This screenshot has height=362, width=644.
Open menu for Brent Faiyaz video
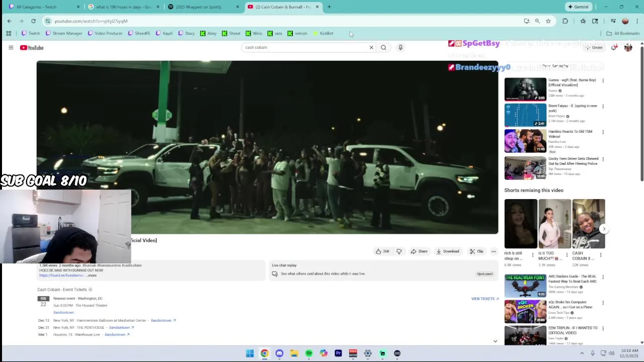coord(603,107)
